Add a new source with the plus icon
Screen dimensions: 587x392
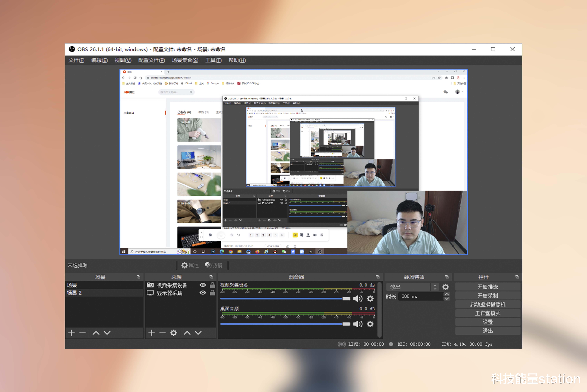coord(151,333)
